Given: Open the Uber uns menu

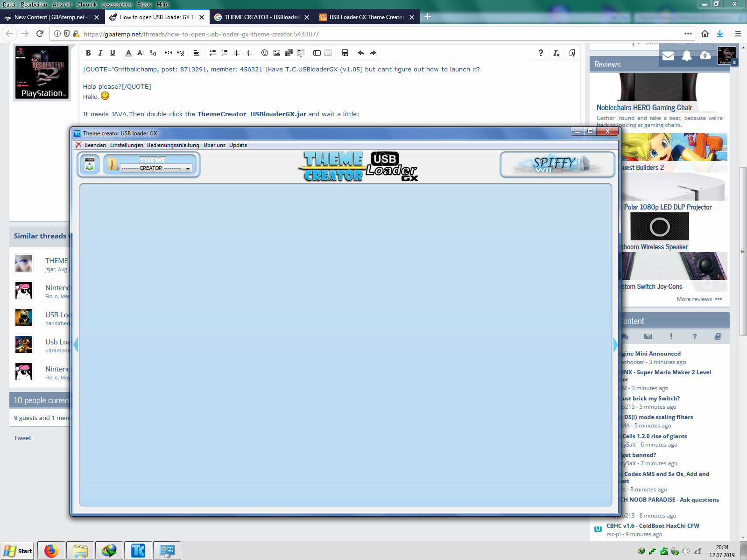Looking at the screenshot, I should [x=214, y=145].
